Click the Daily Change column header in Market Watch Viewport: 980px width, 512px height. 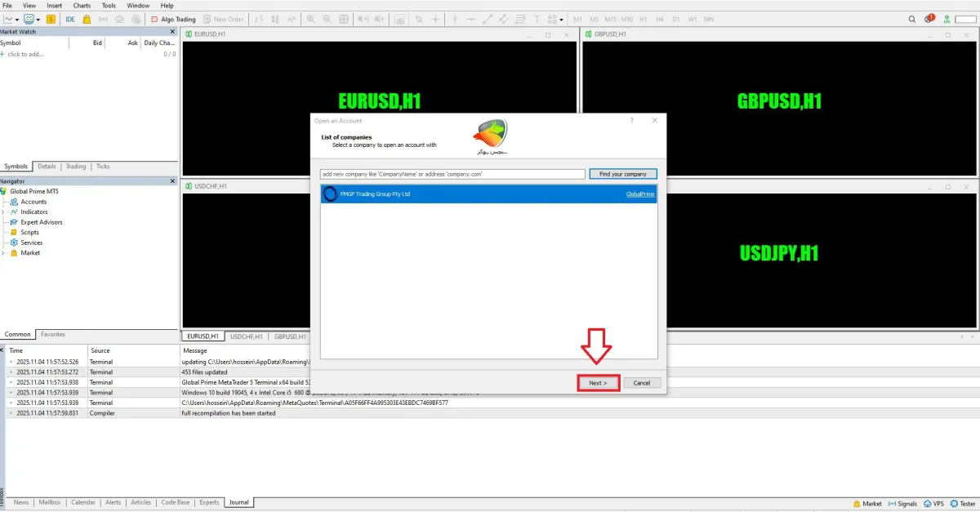158,43
